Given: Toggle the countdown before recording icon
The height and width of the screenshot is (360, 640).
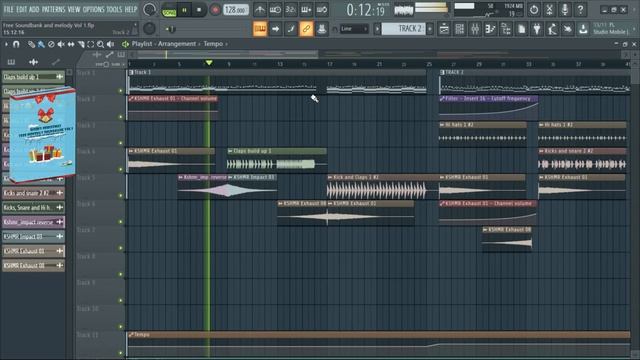Looking at the screenshot, I should [x=291, y=10].
